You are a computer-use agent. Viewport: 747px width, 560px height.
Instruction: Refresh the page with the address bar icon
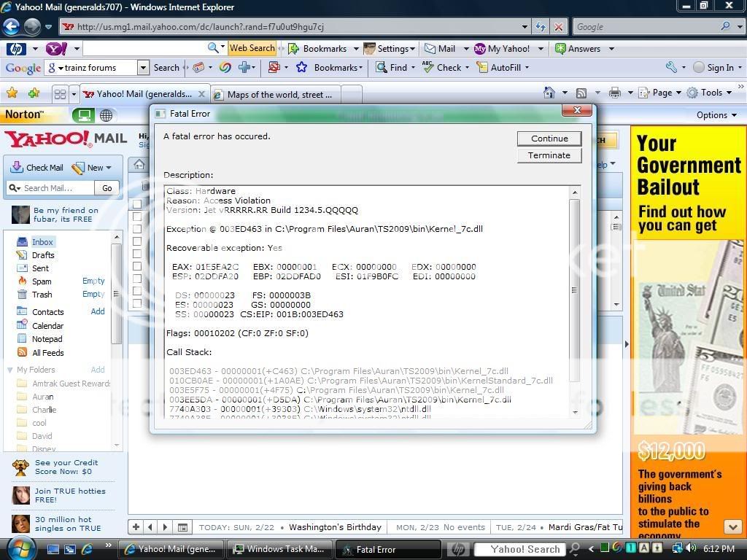click(x=541, y=27)
